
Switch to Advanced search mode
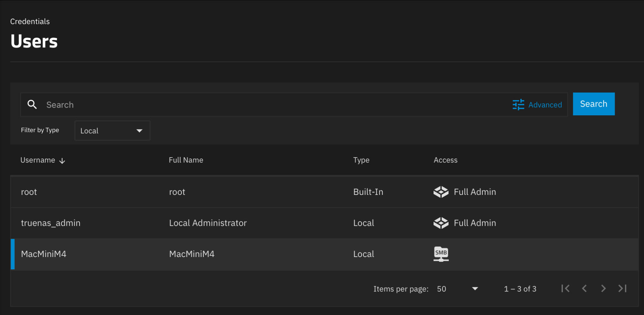pyautogui.click(x=545, y=105)
